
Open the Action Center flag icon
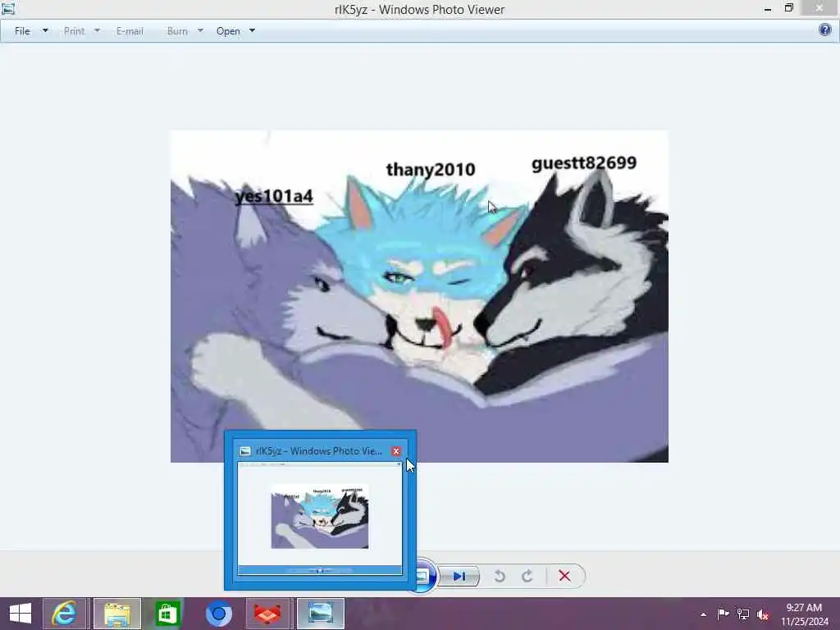723,614
